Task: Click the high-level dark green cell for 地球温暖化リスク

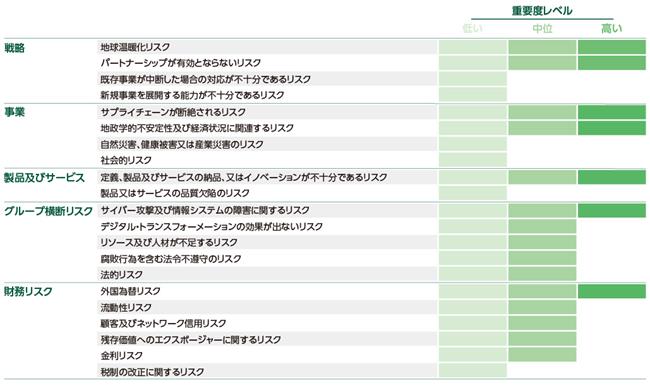Action: 612,47
